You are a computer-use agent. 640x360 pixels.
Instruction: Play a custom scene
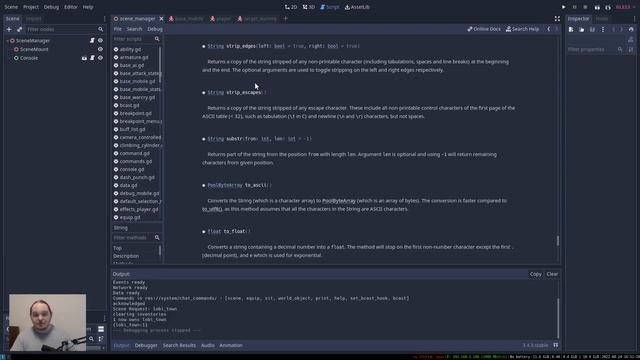[608, 7]
